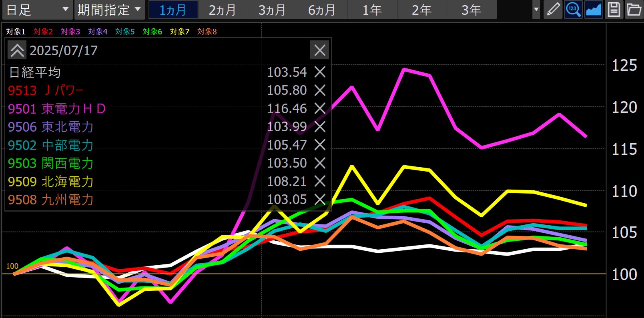Click the 108.21 value for 北海電力
The width and height of the screenshot is (644, 318).
pos(287,181)
